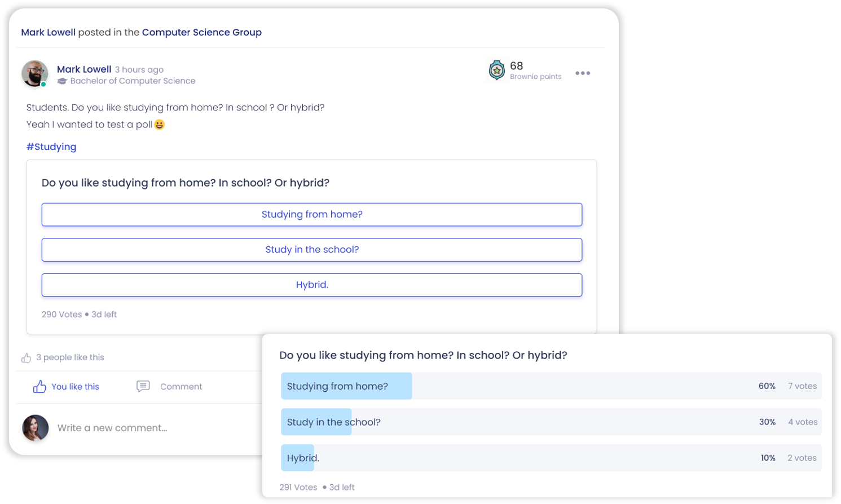Image resolution: width=841 pixels, height=504 pixels.
Task: Open the three-dots post options menu
Action: 583,73
